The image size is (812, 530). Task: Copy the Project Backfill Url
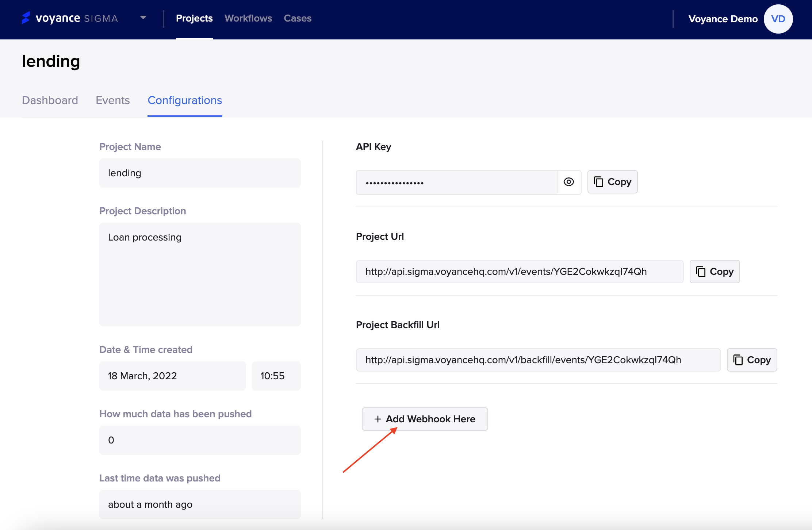752,360
